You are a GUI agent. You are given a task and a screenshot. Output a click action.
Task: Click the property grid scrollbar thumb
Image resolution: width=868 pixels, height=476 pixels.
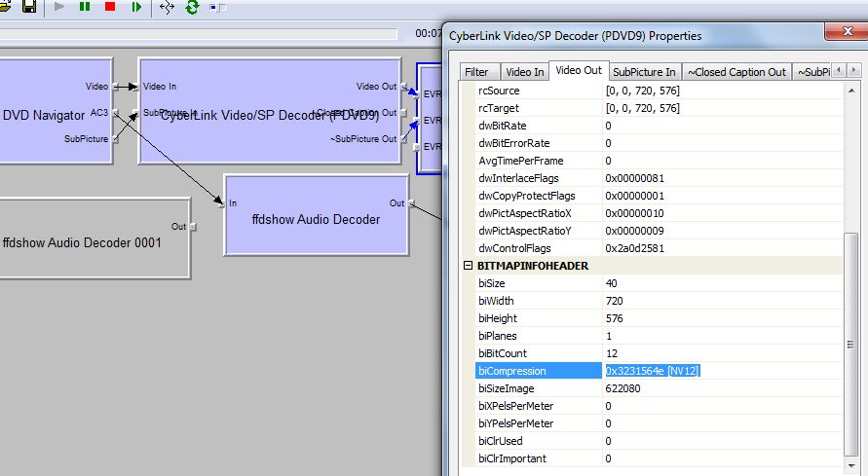click(851, 344)
